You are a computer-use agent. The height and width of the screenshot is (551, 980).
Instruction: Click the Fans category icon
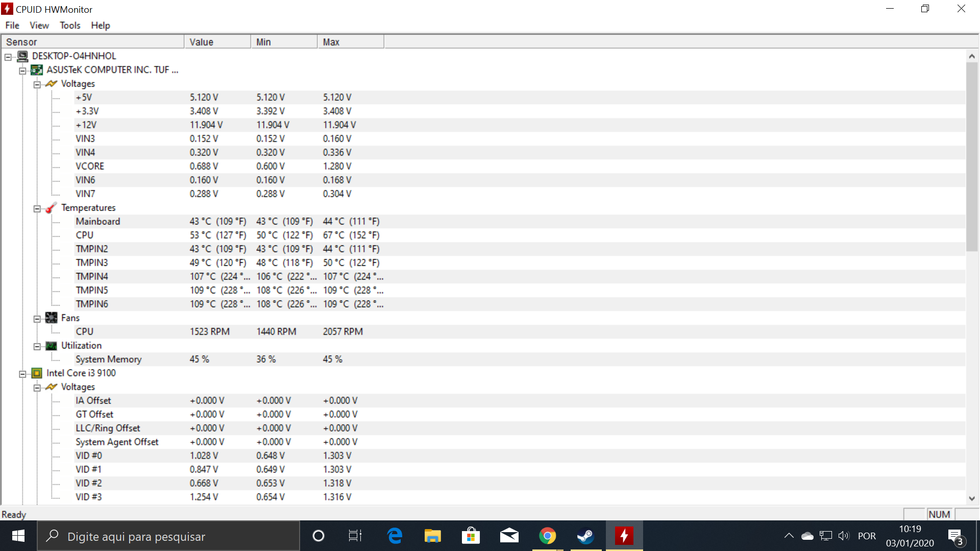(x=51, y=318)
